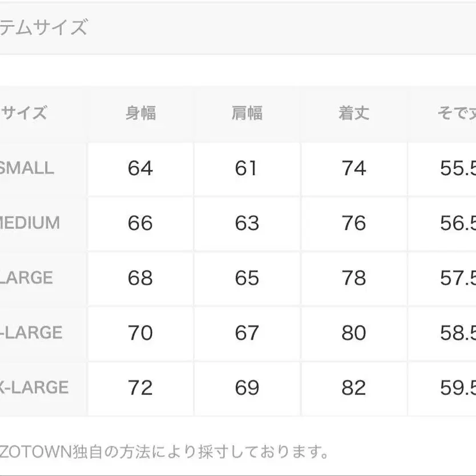Image resolution: width=476 pixels, height=476 pixels.
Task: Click the ZOZOTOWN measurement method note
Action: coord(164,453)
